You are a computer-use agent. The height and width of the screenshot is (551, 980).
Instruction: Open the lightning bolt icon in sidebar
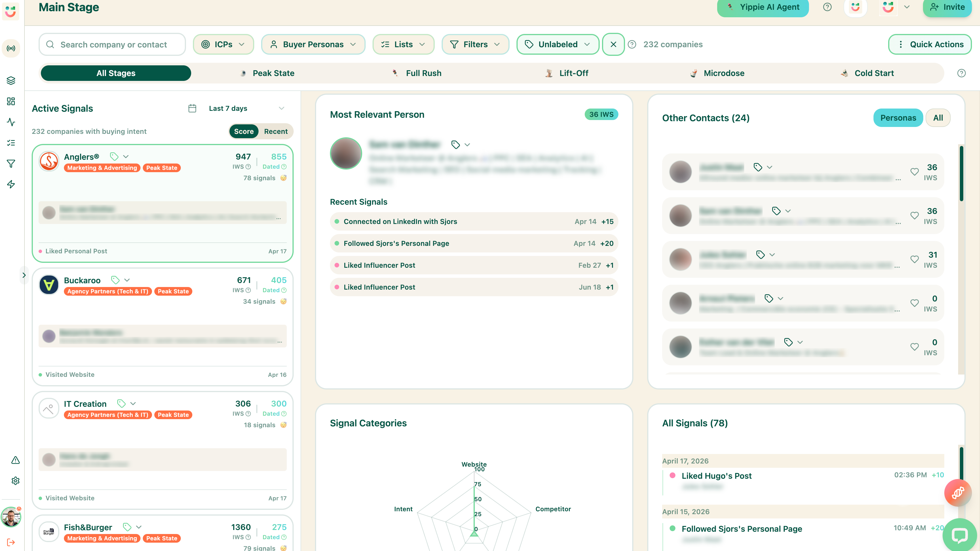pyautogui.click(x=11, y=184)
